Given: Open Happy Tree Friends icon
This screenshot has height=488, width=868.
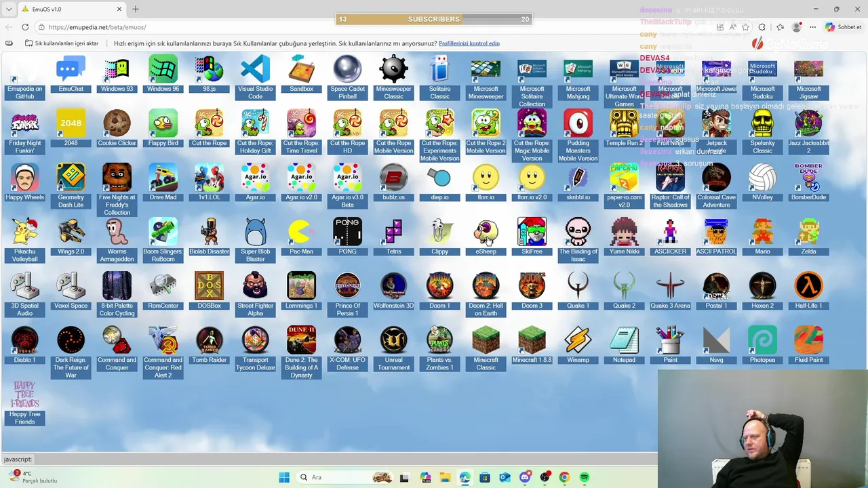Looking at the screenshot, I should click(24, 403).
